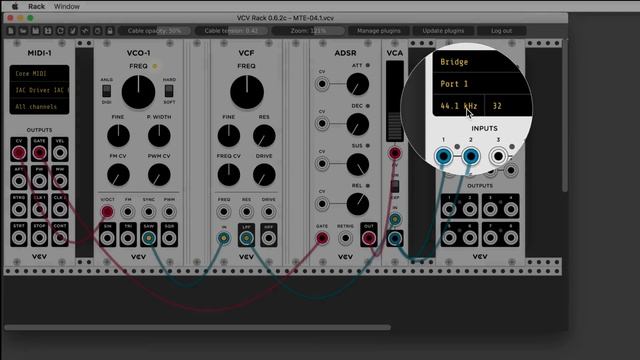The height and width of the screenshot is (360, 640).
Task: Click the ADSR attack CV input jack
Action: (x=322, y=84)
